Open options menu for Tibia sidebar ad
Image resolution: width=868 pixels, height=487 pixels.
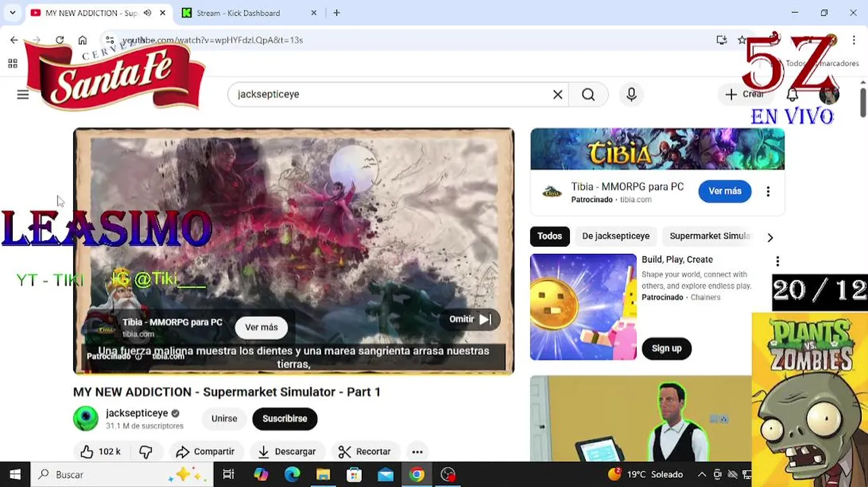[768, 191]
